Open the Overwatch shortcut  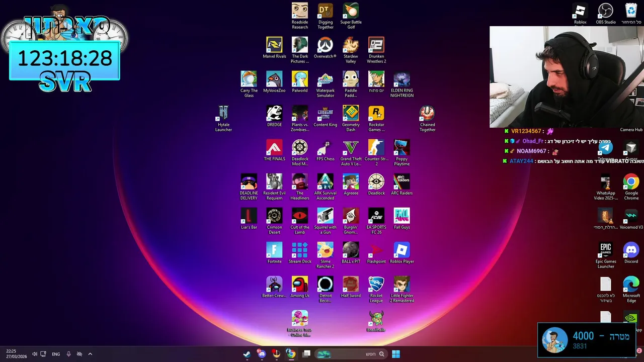(x=325, y=48)
